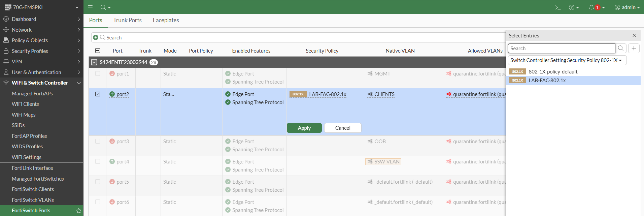Click the Cancel button
Viewport: 644px width, 216px height.
pyautogui.click(x=343, y=128)
